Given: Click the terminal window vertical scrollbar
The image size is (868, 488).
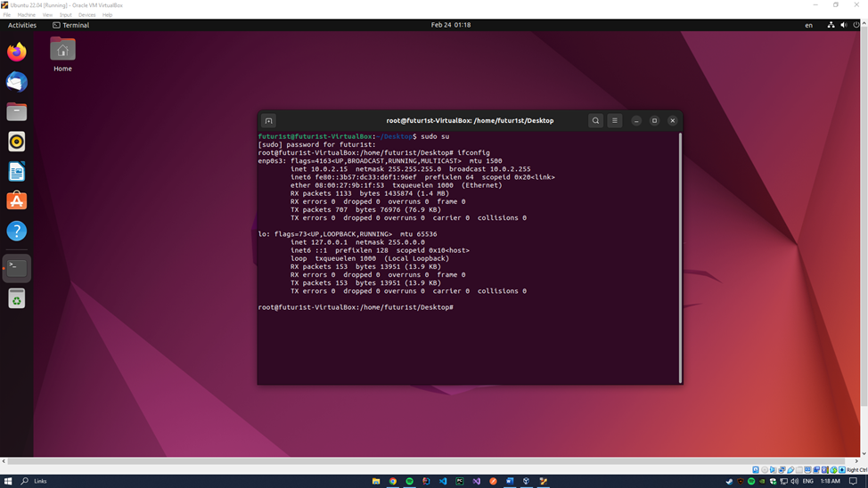Looking at the screenshot, I should tap(680, 258).
